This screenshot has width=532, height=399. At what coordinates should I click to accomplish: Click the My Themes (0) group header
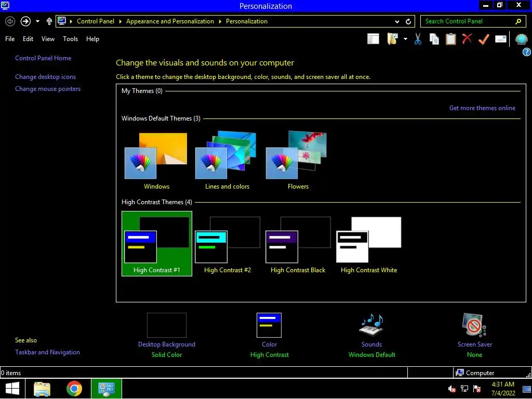tap(142, 91)
